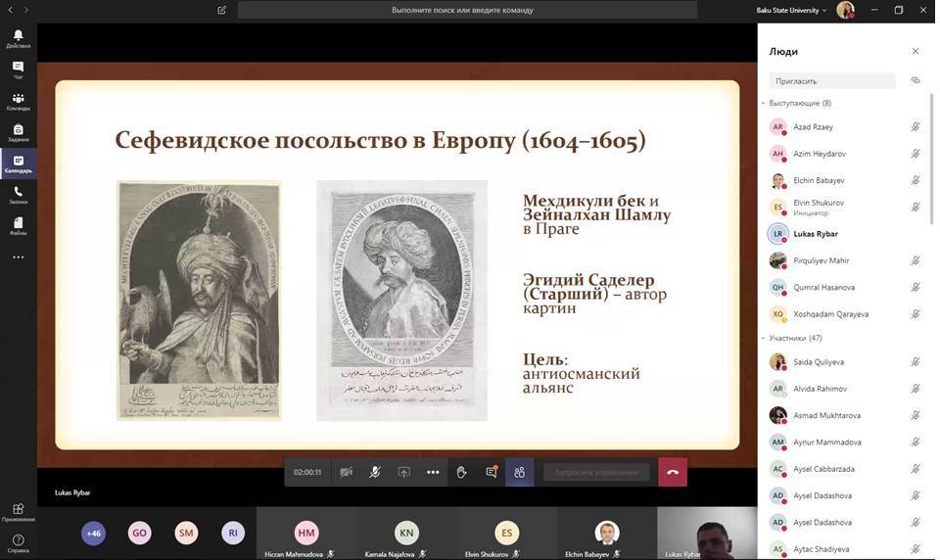Select Saida Quliyeva in people list
The width and height of the screenshot is (940, 560).
845,362
